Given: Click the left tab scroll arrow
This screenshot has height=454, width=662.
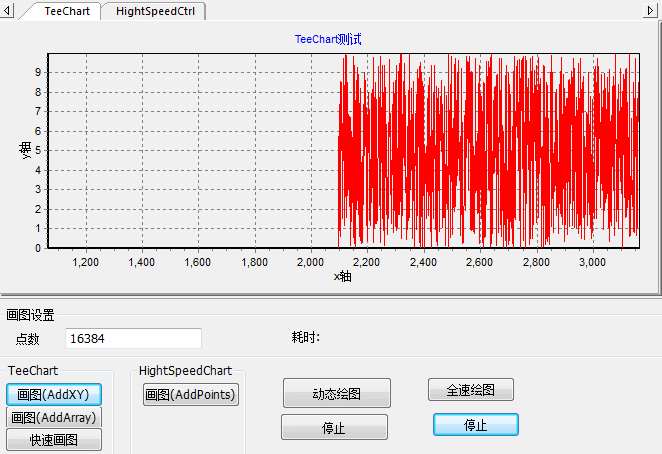Looking at the screenshot, I should click(7, 10).
